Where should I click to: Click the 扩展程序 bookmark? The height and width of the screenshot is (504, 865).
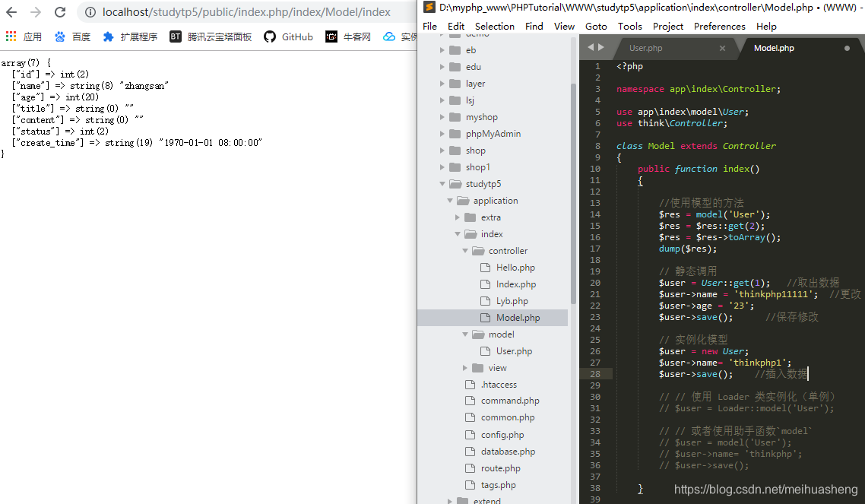141,36
